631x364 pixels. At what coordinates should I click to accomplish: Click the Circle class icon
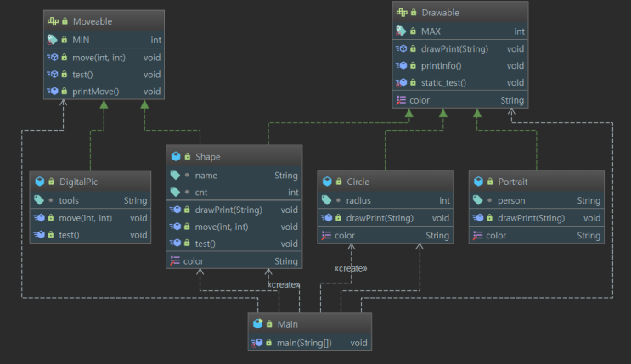pyautogui.click(x=327, y=182)
